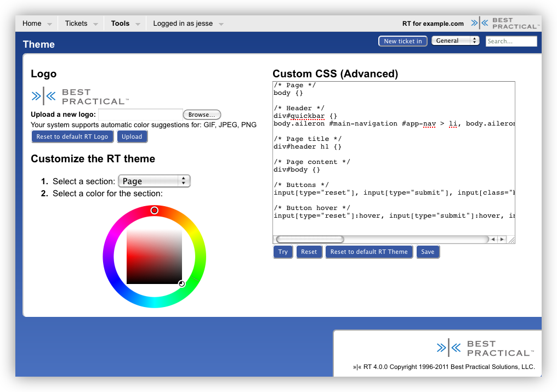This screenshot has width=557, height=392.
Task: Save the customized theme
Action: (428, 252)
